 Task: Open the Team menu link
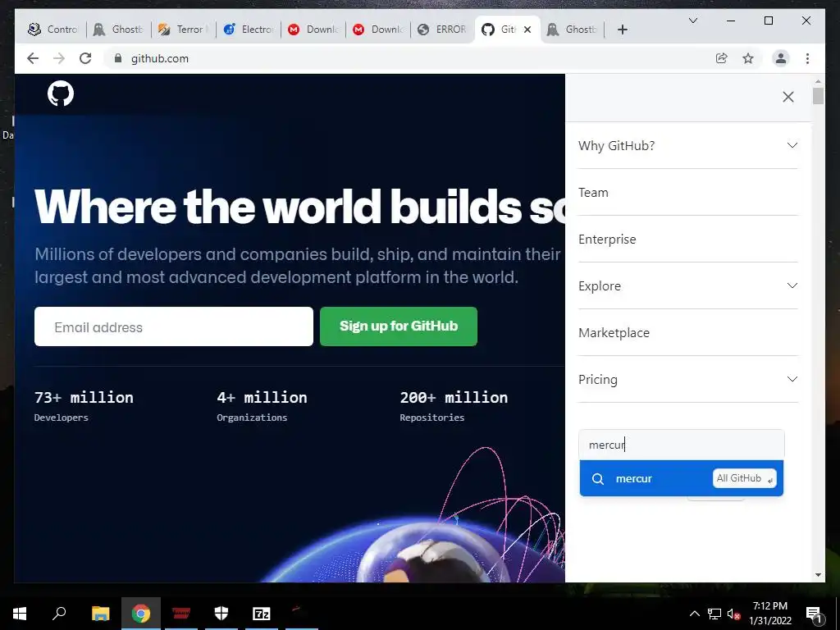click(x=688, y=192)
